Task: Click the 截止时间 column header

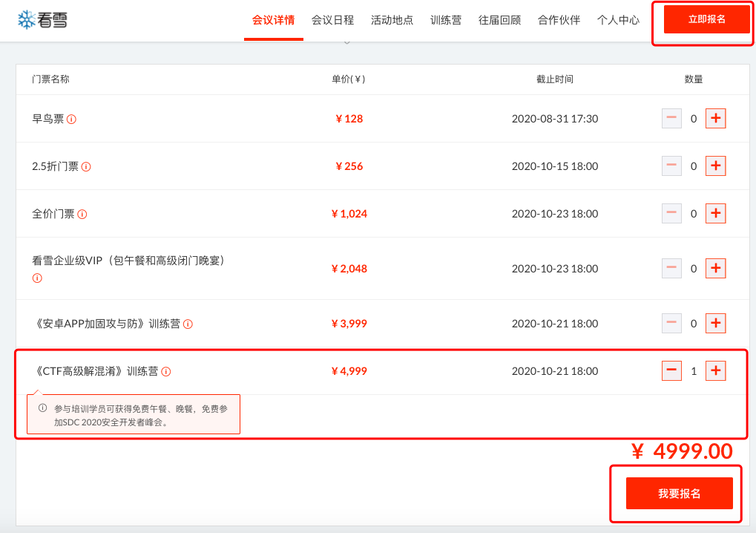Action: [x=555, y=79]
